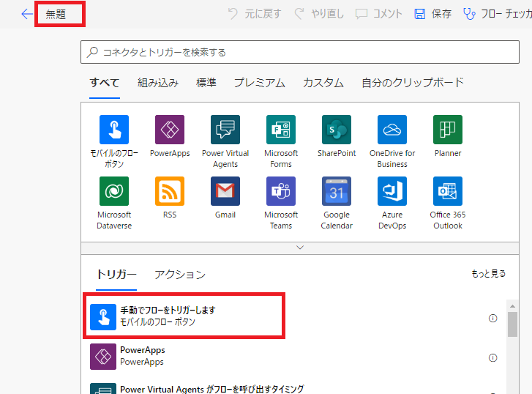Select the Office 365 Outlook connector

(x=448, y=203)
